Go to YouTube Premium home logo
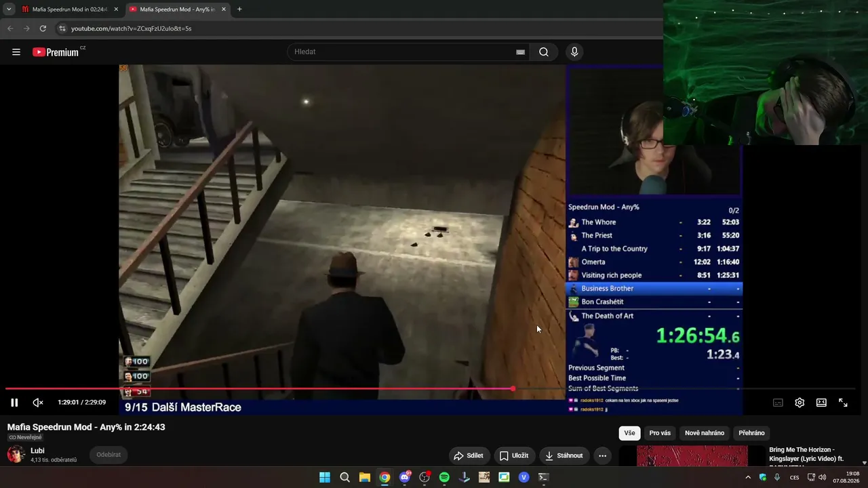This screenshot has height=488, width=868. point(56,52)
